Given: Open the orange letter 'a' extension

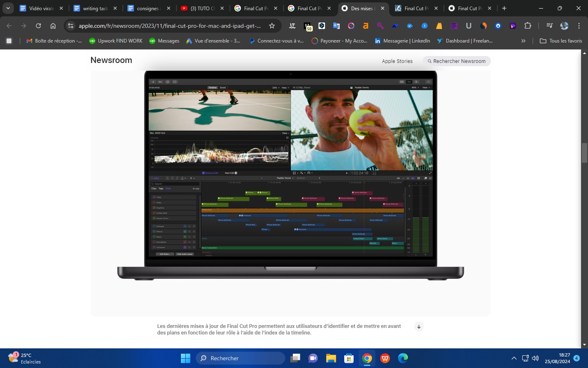Looking at the screenshot, I should click(365, 26).
